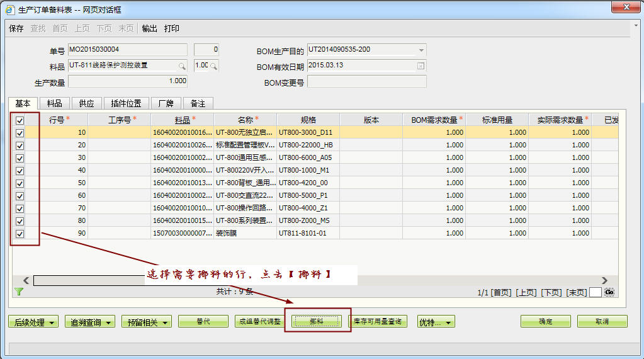
Task: Click the 库存可用量查询 button
Action: [x=378, y=321]
